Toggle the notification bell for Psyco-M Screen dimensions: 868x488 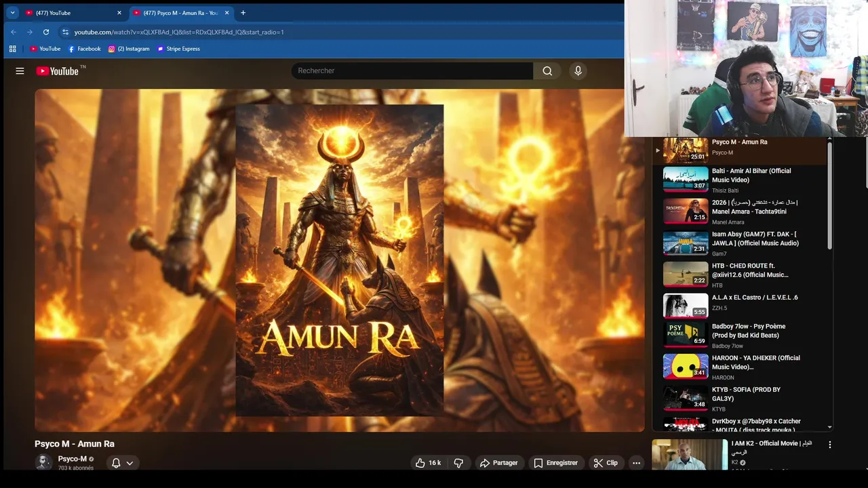pyautogui.click(x=116, y=463)
